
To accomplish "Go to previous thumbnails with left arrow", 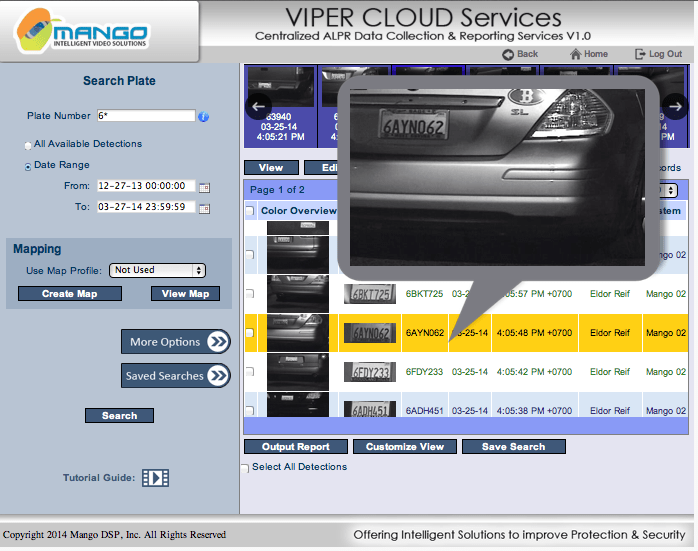I will 258,106.
